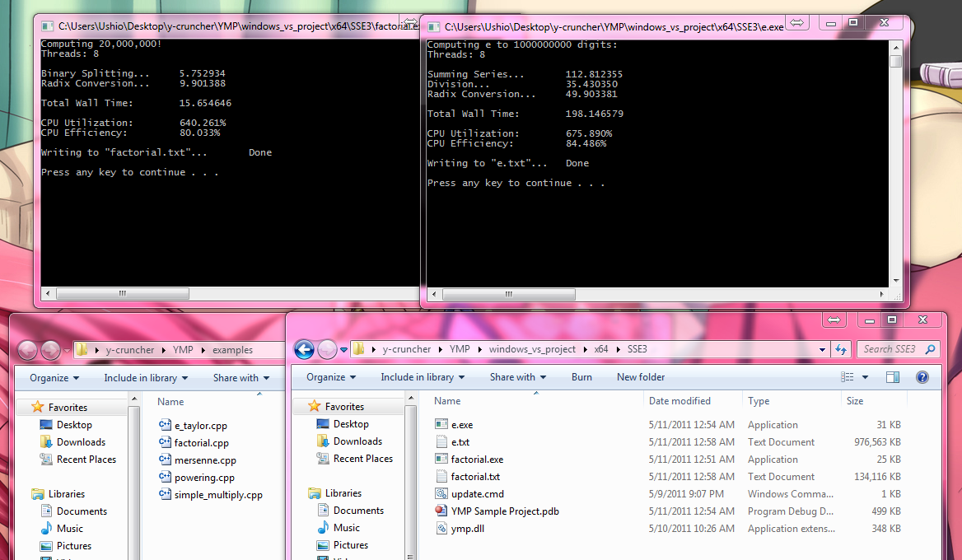Click the blue Back arrow in SSE3 window

(304, 349)
